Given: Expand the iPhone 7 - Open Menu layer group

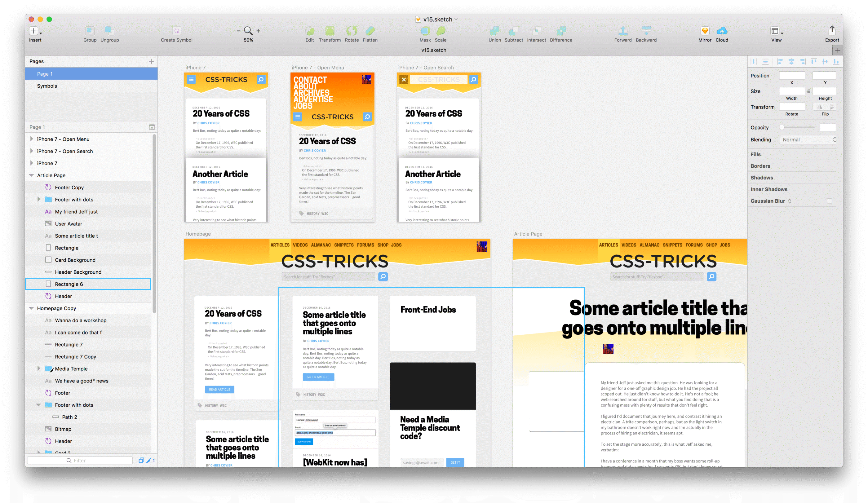Looking at the screenshot, I should coord(32,139).
